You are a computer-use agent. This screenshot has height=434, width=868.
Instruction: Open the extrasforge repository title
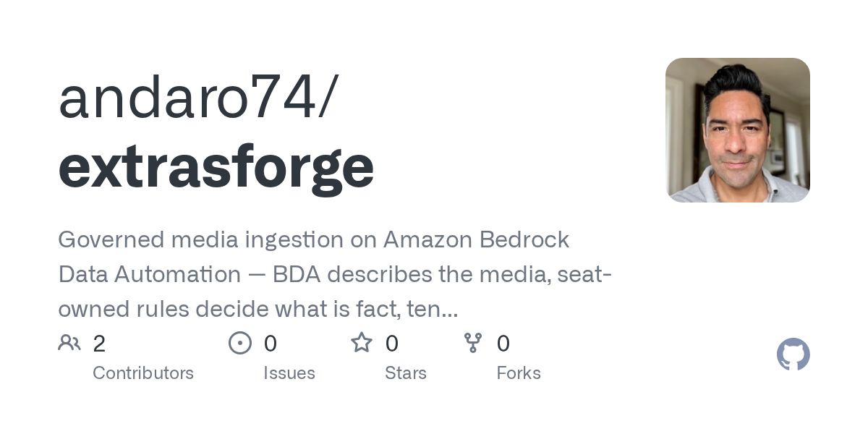216,166
